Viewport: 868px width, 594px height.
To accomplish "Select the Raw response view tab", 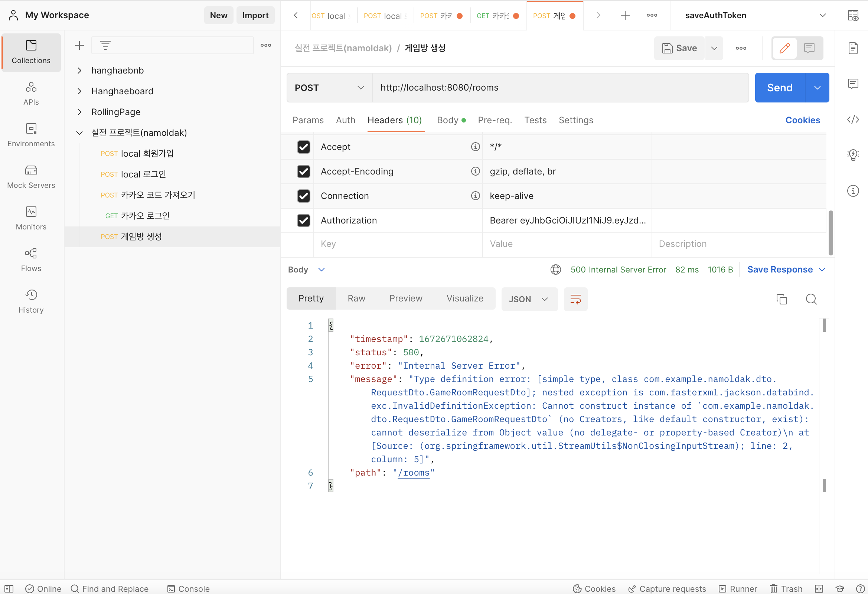I will coord(356,298).
